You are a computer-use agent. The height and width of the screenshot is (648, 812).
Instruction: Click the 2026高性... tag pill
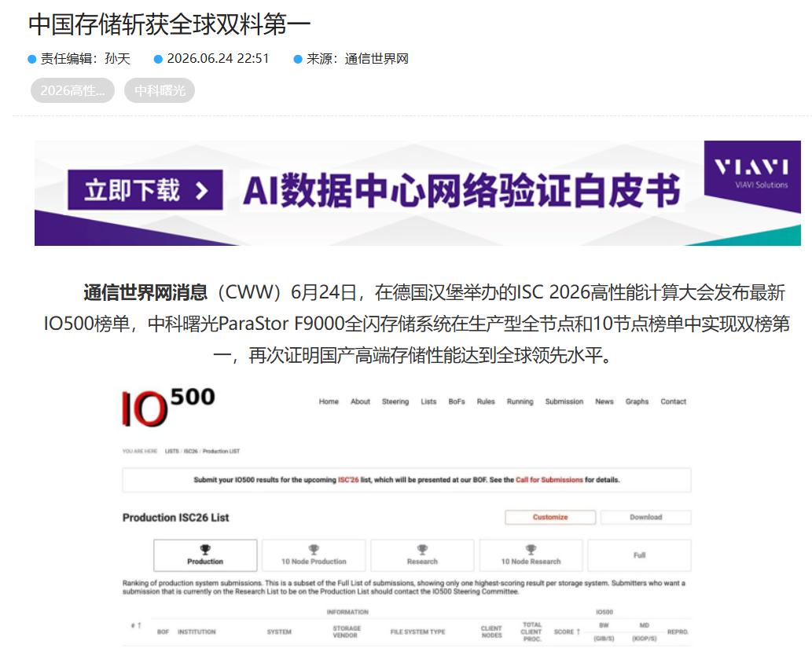pos(72,90)
